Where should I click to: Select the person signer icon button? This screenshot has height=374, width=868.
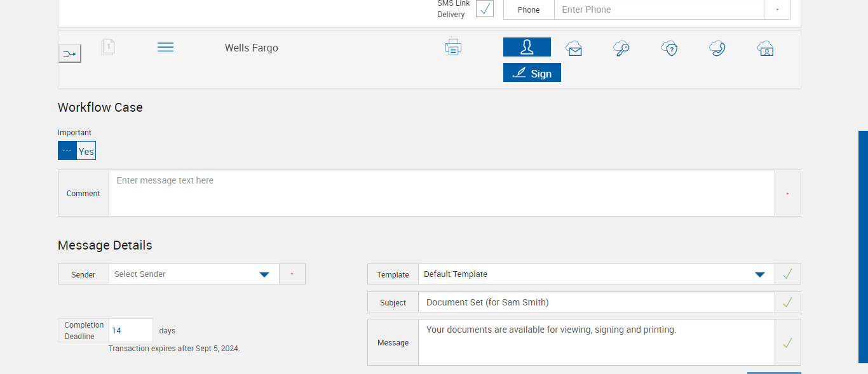tap(527, 47)
